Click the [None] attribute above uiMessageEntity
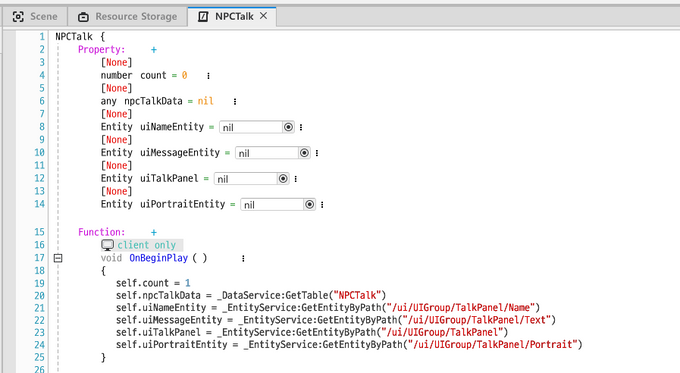This screenshot has height=373, width=680. [116, 140]
